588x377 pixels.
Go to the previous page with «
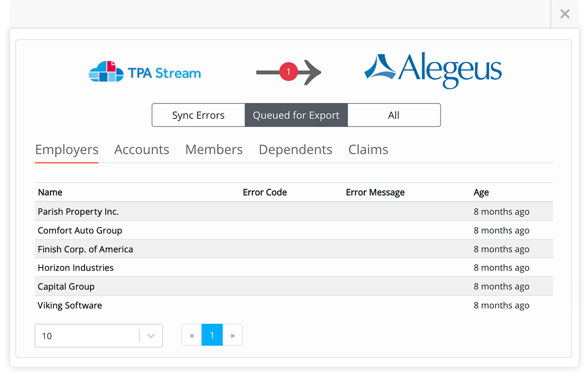(x=192, y=335)
